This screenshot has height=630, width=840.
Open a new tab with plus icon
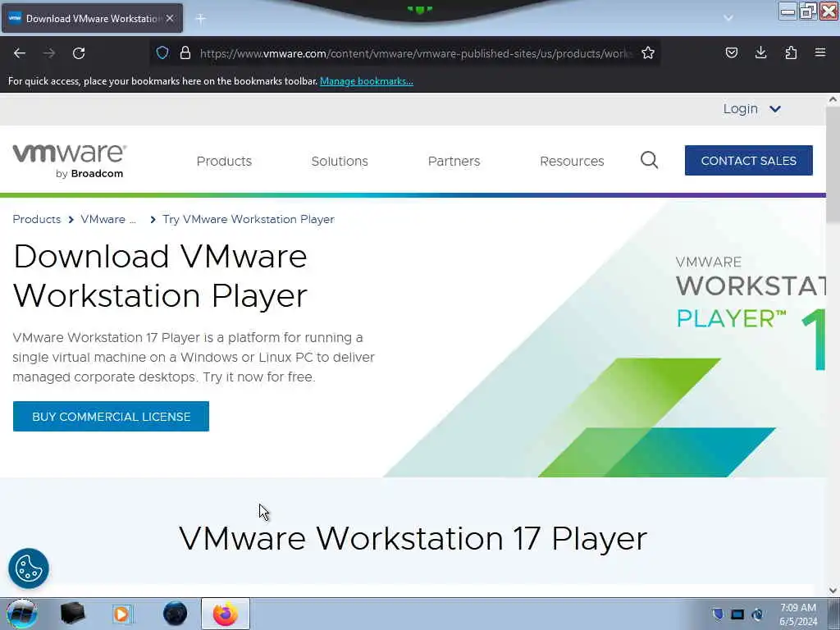(200, 19)
